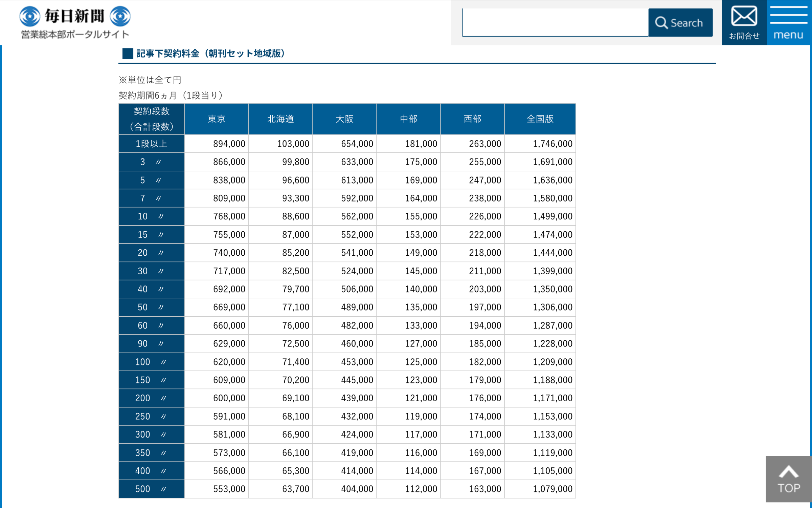Click the 1,746,000 price cell

point(552,144)
